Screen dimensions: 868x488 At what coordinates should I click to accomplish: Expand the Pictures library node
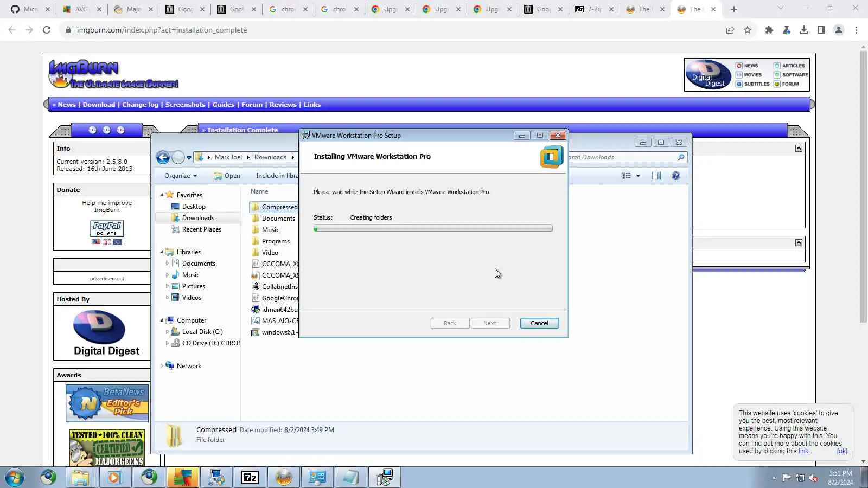[x=167, y=286]
